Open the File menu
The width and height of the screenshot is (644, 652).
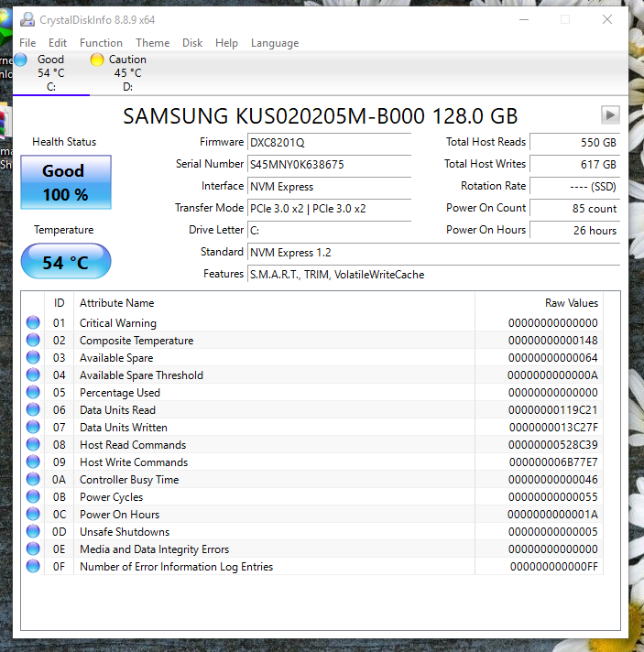pos(27,43)
